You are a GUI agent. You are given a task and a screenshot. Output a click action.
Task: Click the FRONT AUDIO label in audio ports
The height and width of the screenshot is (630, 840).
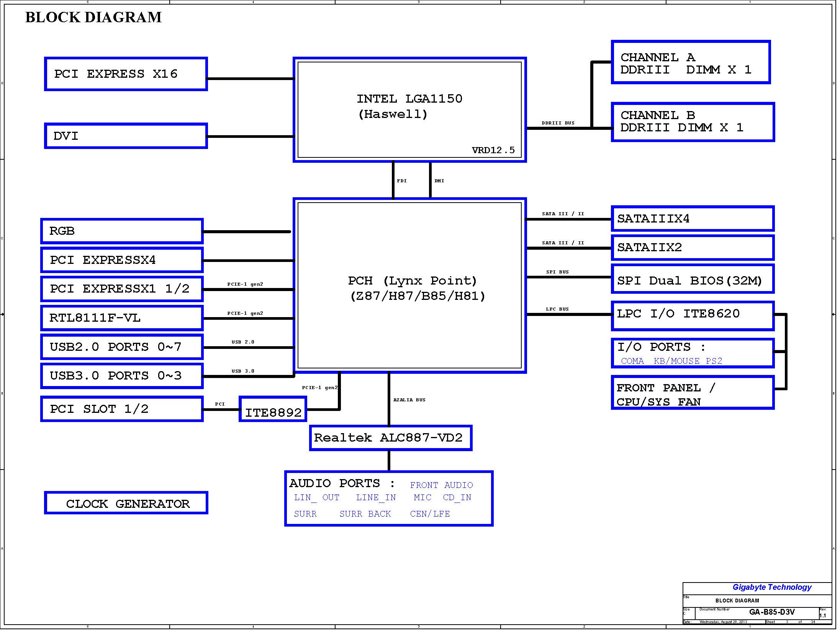tap(441, 485)
